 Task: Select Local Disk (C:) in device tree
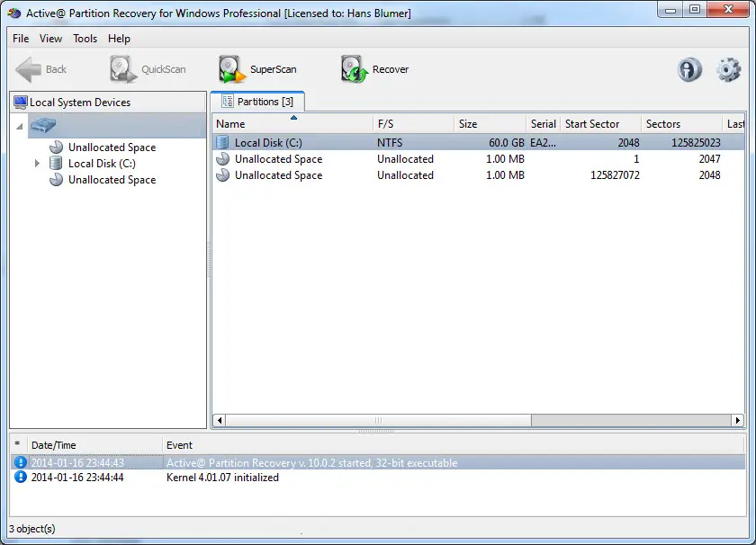coord(102,164)
